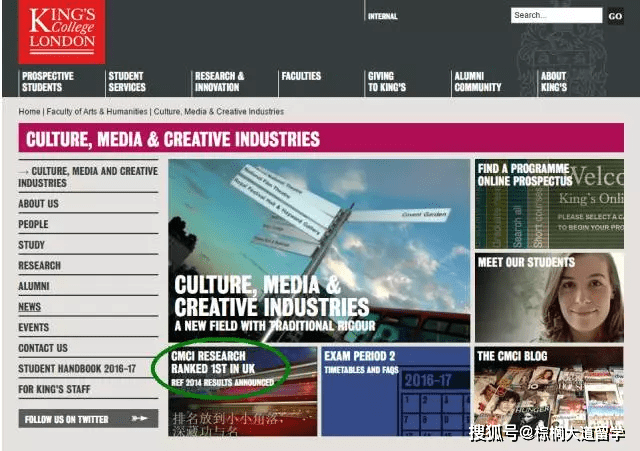Open Faculties menu
This screenshot has width=640, height=451.
pos(301,76)
